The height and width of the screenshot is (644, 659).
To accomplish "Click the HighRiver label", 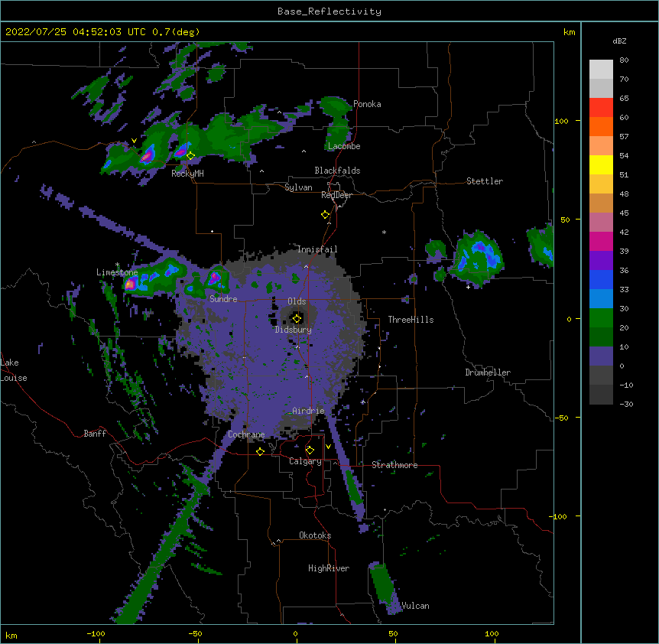I will point(329,568).
